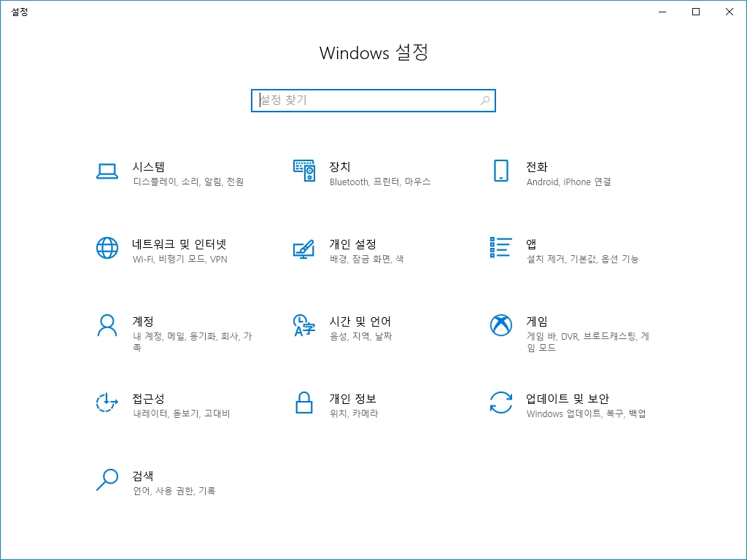The image size is (747, 560).
Task: Click text '음성, 지역, 날짜'
Action: [360, 335]
